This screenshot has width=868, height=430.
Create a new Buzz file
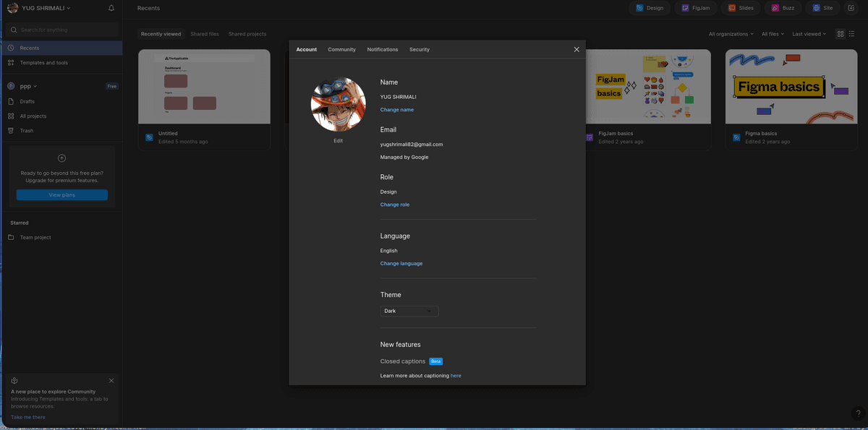(x=782, y=8)
